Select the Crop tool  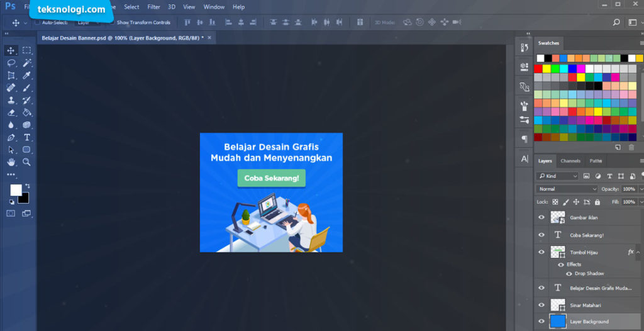tap(11, 76)
